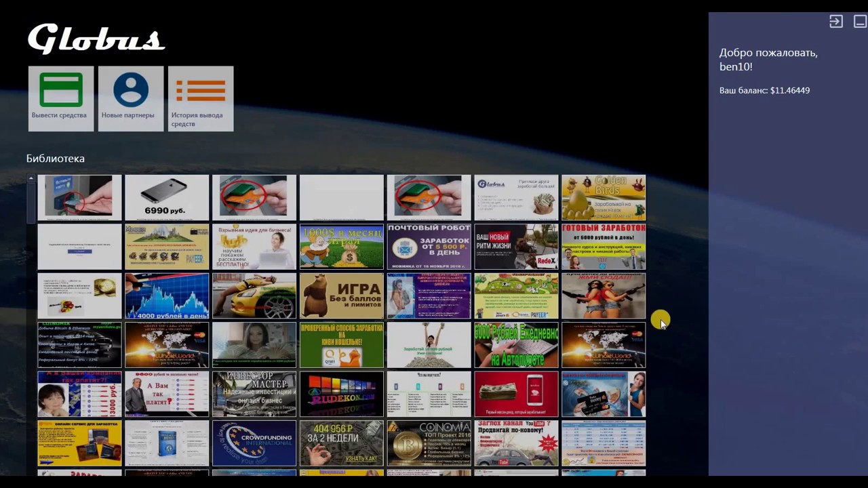Image resolution: width=868 pixels, height=488 pixels.
Task: Open the Онлайн сервис для заработка yellow thumbnail
Action: tap(79, 443)
